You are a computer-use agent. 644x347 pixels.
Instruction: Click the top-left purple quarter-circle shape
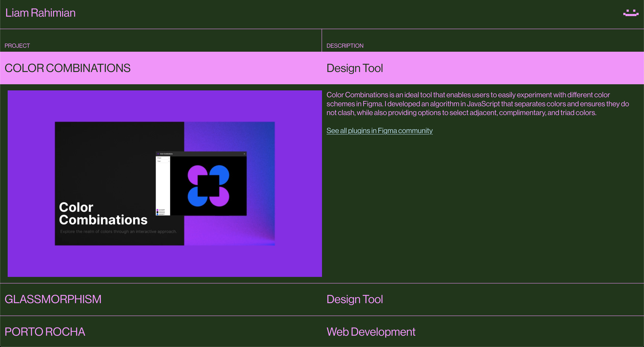(x=195, y=172)
